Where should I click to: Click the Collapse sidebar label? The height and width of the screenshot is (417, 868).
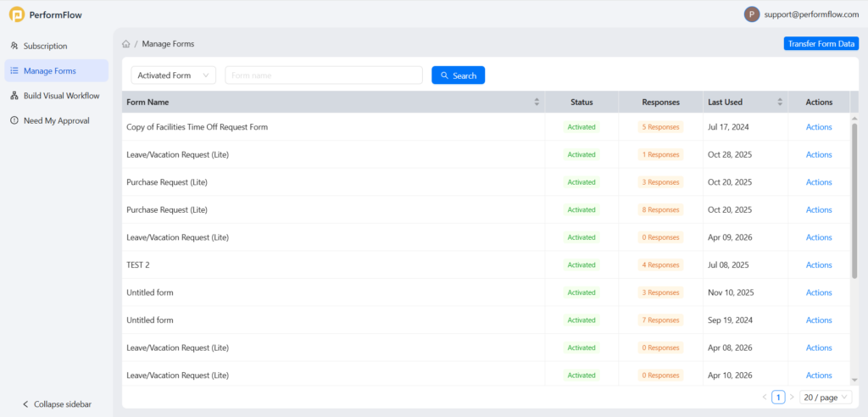pyautogui.click(x=63, y=404)
